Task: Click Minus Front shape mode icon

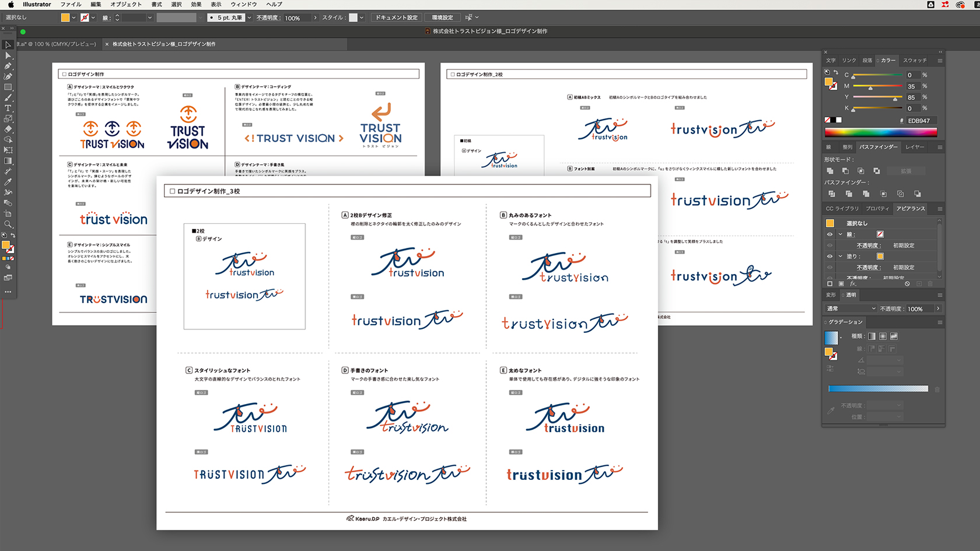Action: click(x=845, y=171)
